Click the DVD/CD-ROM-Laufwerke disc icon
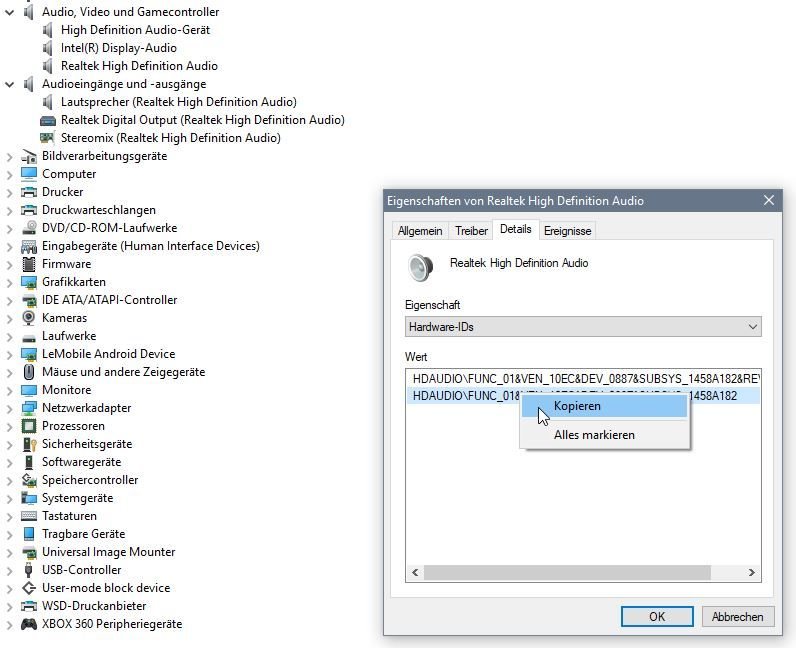Viewport: 796px width, 648px height. coord(29,228)
